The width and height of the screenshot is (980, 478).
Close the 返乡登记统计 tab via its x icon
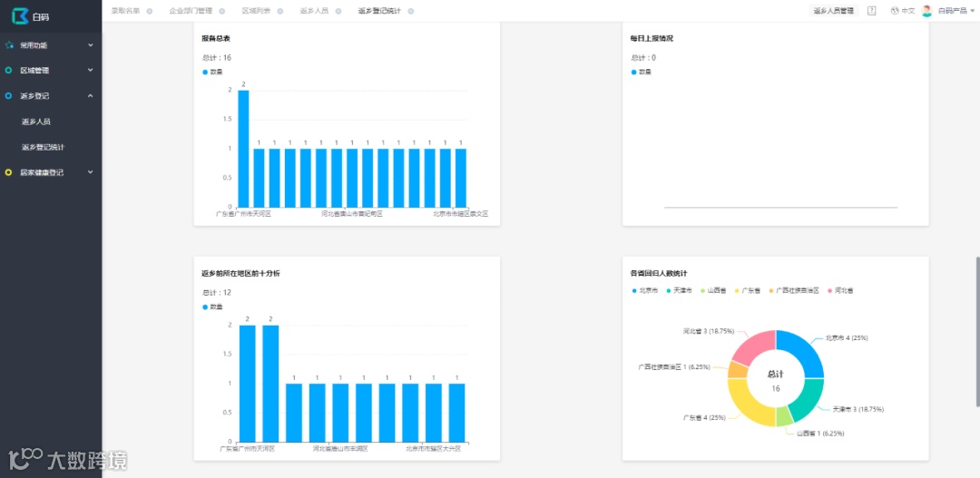(411, 11)
